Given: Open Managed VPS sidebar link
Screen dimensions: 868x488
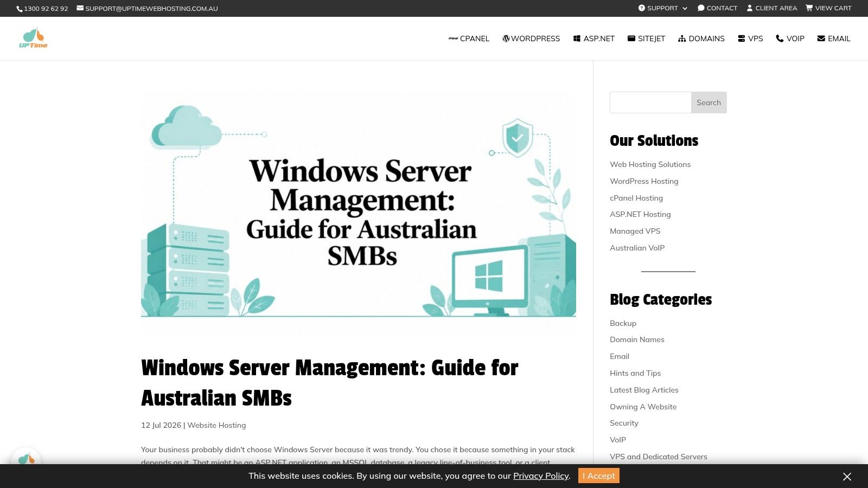Looking at the screenshot, I should point(635,231).
